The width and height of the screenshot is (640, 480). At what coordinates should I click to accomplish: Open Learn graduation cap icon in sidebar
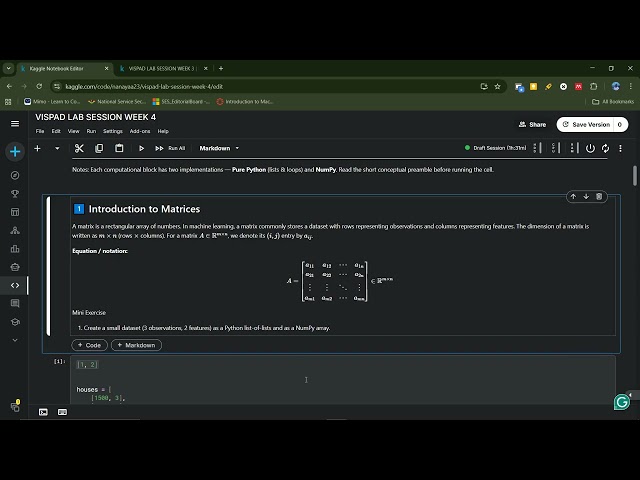[x=15, y=322]
